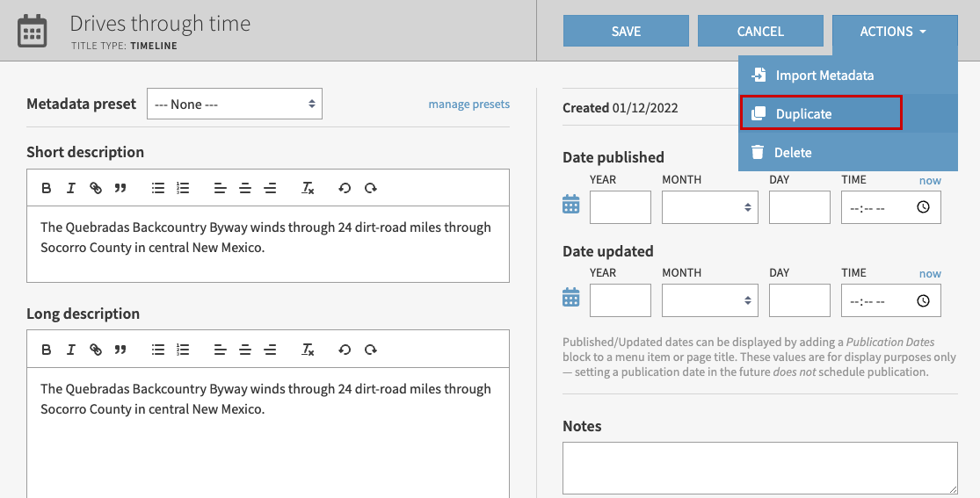Align center in Long description toolbar
The image size is (980, 498).
pyautogui.click(x=245, y=350)
